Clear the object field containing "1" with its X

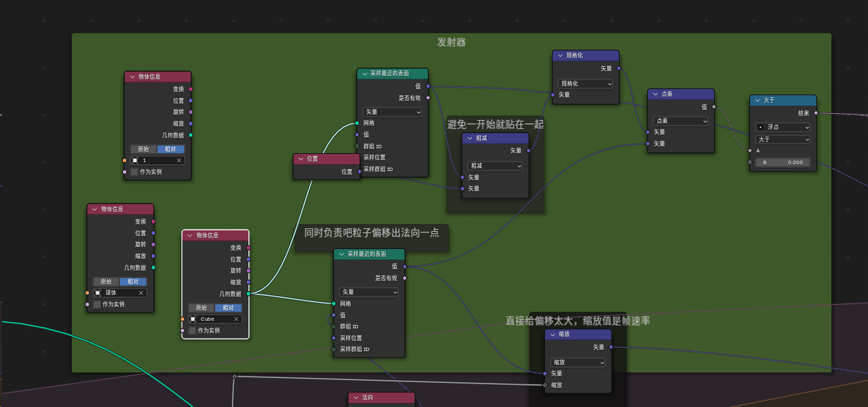coord(179,160)
